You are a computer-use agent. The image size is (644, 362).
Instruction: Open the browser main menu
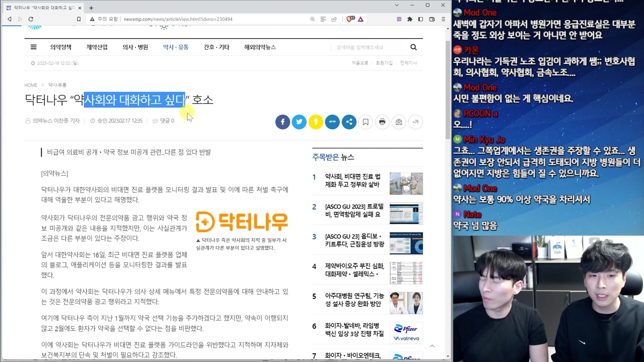(x=443, y=19)
